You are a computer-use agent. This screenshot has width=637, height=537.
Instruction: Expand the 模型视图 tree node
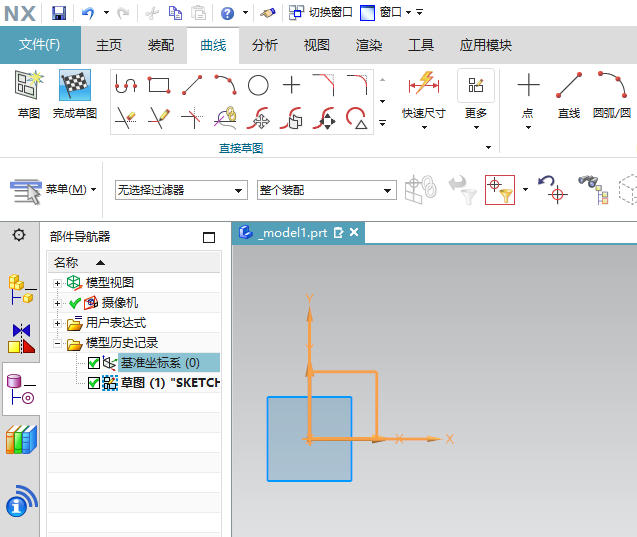(x=57, y=283)
